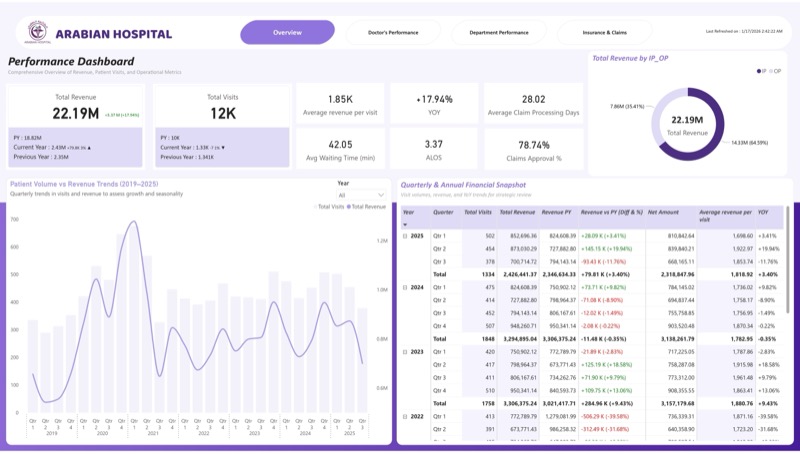Click the 7.86M (35.41%) donut label

click(x=627, y=107)
